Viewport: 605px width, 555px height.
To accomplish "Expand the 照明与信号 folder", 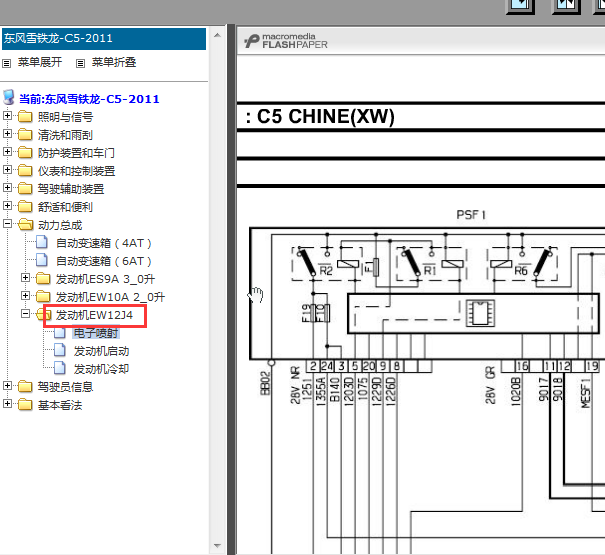I will tap(7, 115).
